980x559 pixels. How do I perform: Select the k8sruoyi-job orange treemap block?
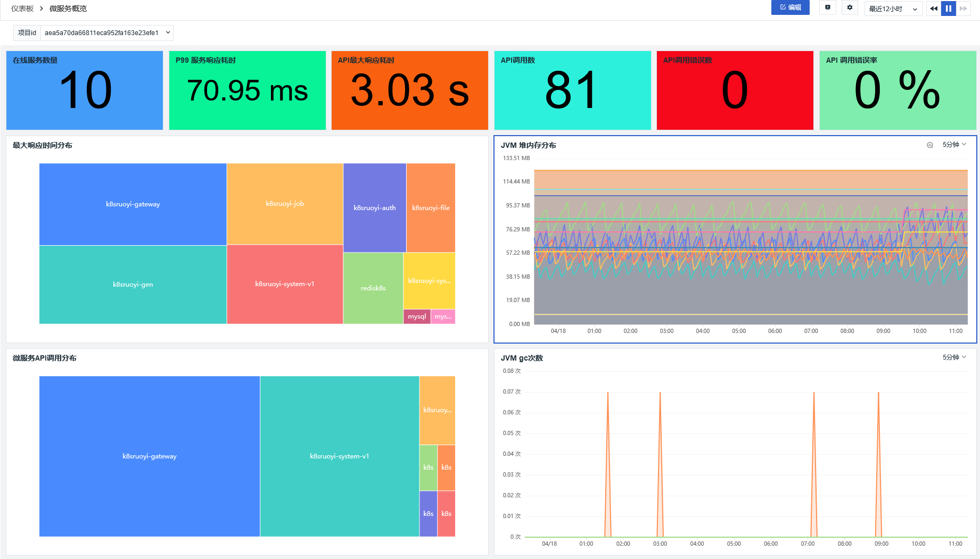click(285, 204)
